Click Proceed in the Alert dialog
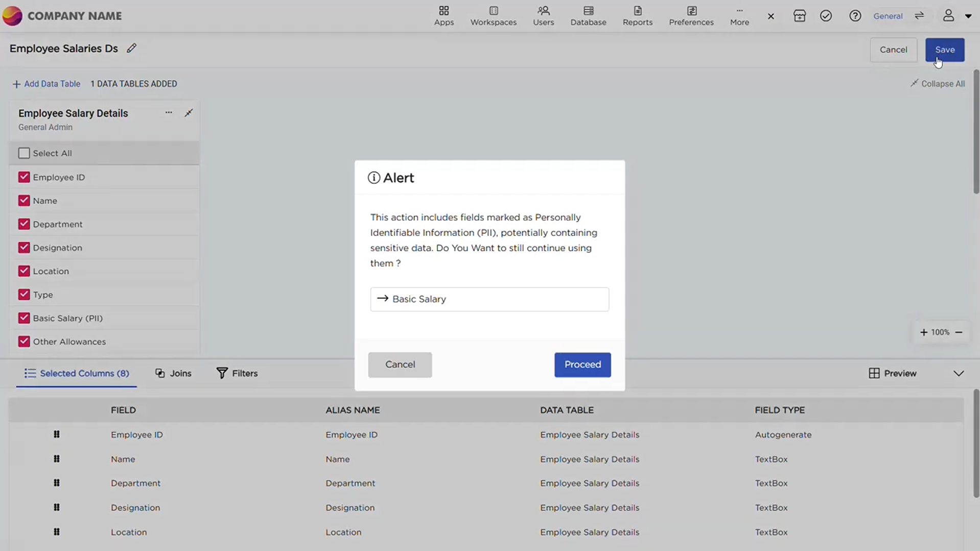 (582, 365)
